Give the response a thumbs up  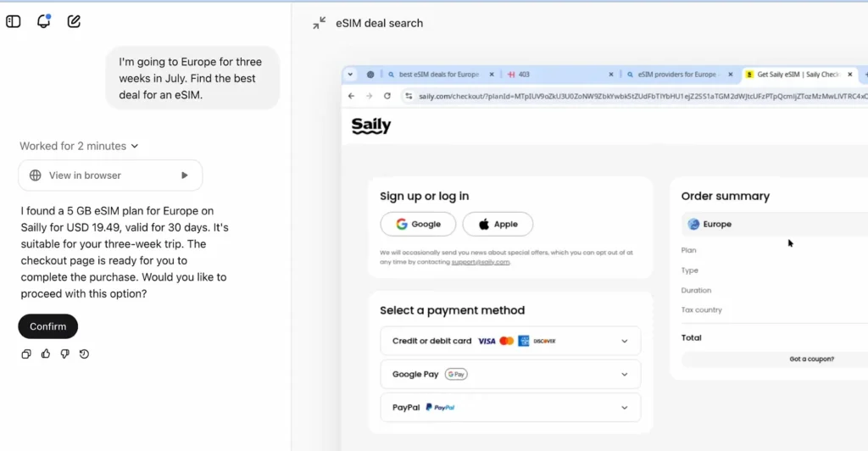pos(46,354)
